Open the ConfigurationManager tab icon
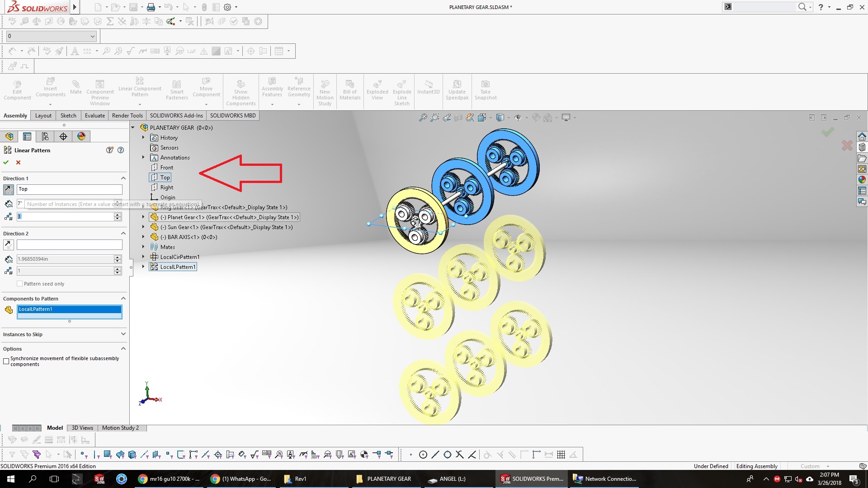The width and height of the screenshot is (868, 488). 45,136
